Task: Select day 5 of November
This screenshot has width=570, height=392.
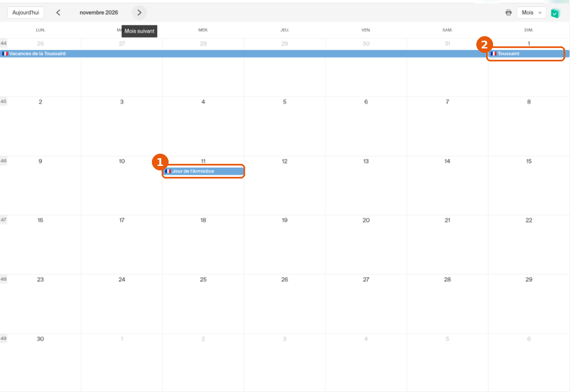Action: coord(285,102)
